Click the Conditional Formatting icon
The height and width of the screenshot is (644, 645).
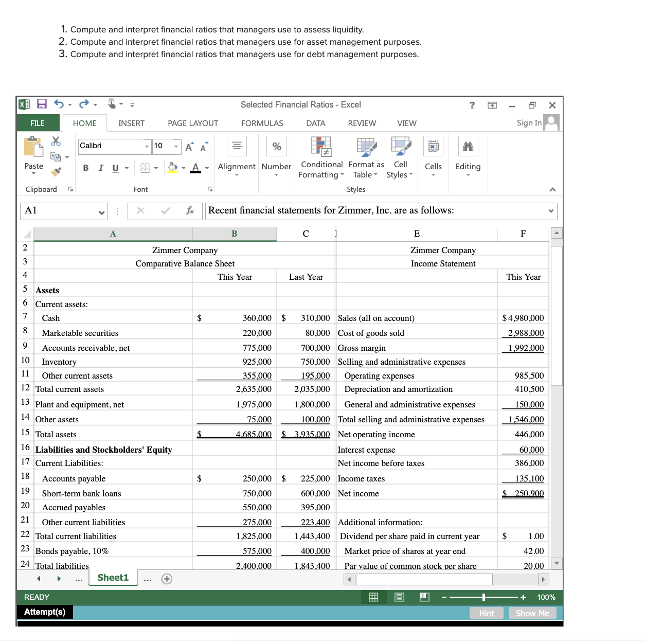[321, 146]
